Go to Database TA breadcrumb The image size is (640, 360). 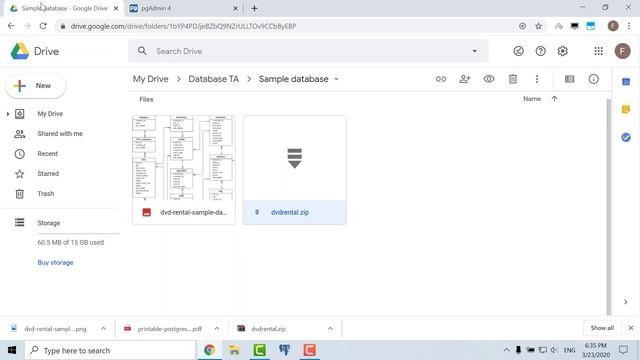point(213,79)
